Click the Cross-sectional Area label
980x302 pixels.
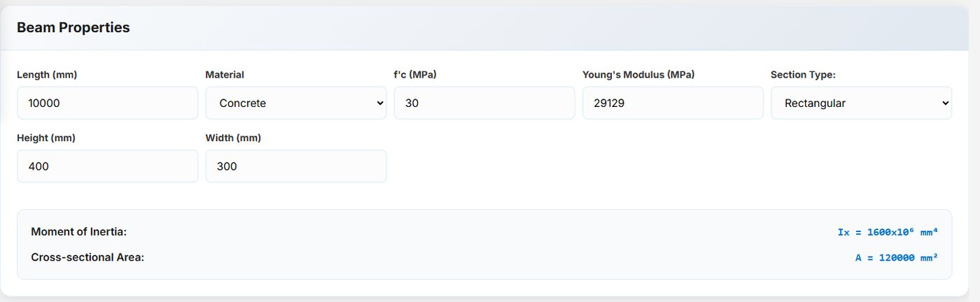pos(87,257)
